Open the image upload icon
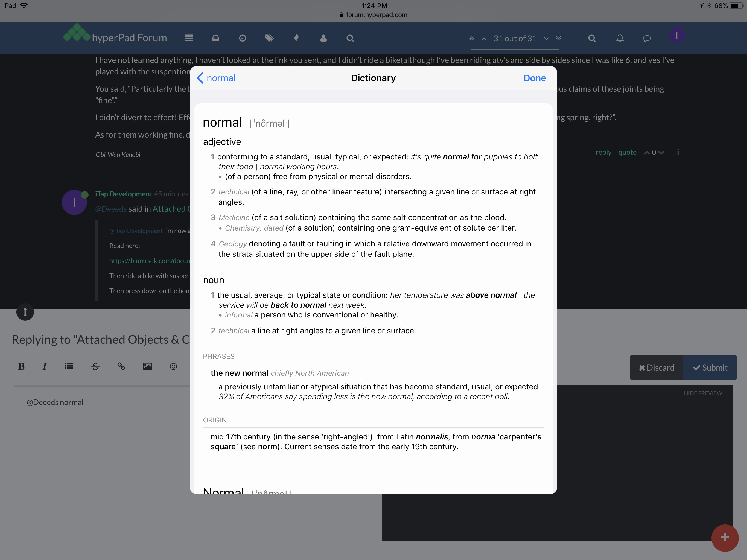 coord(147,366)
